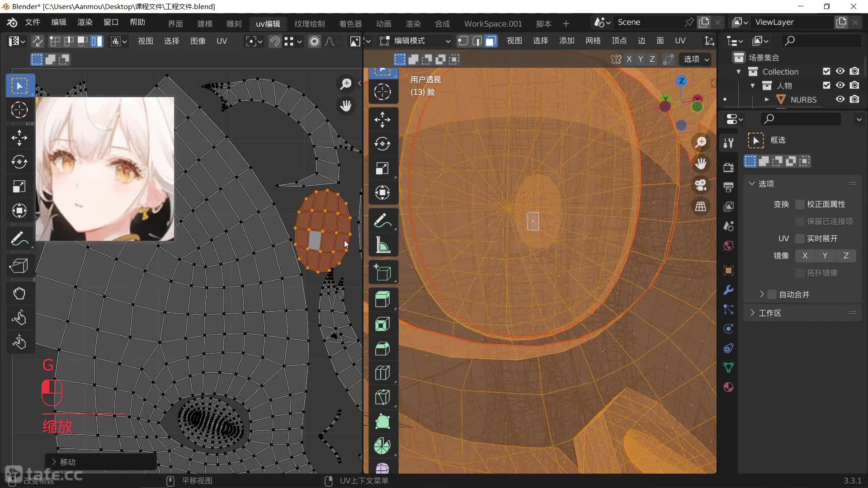Open the Render properties tab
The width and height of the screenshot is (868, 488).
[728, 168]
